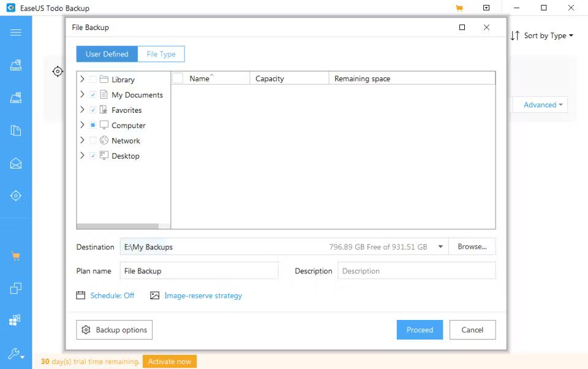588x369 pixels.
Task: Select Disk/Partition Backup sidebar icon
Action: [x=16, y=65]
